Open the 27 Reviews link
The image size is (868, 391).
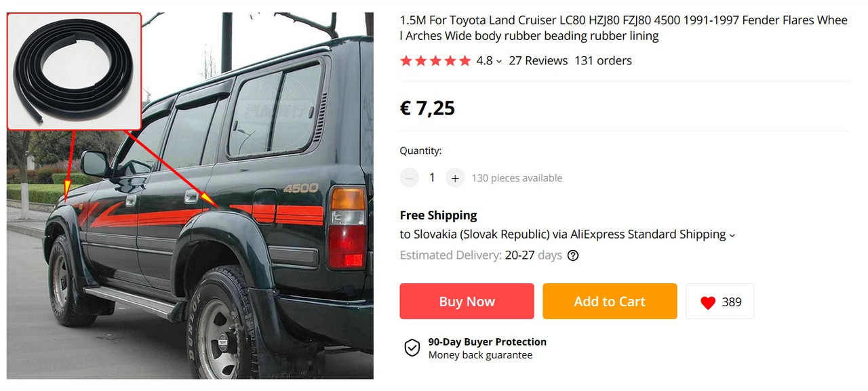[x=538, y=60]
